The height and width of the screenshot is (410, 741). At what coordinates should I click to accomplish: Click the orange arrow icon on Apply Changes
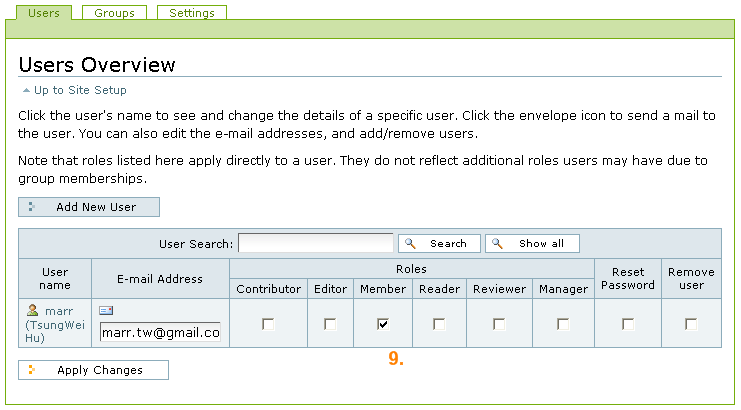(x=31, y=370)
